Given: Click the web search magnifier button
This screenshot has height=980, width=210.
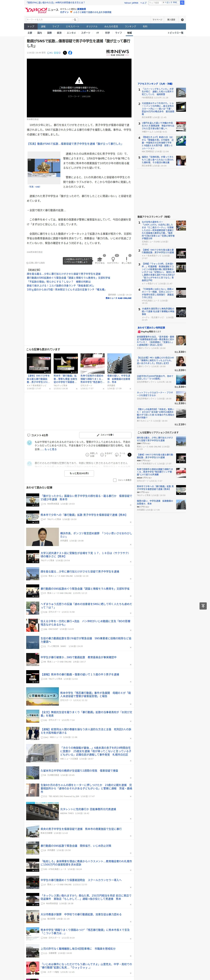Looking at the screenshot, I should [x=182, y=3].
